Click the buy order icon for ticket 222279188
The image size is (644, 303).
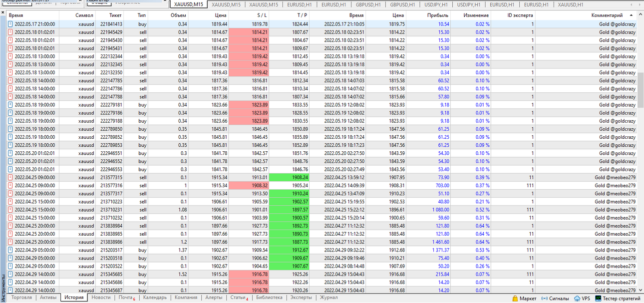tap(10, 121)
